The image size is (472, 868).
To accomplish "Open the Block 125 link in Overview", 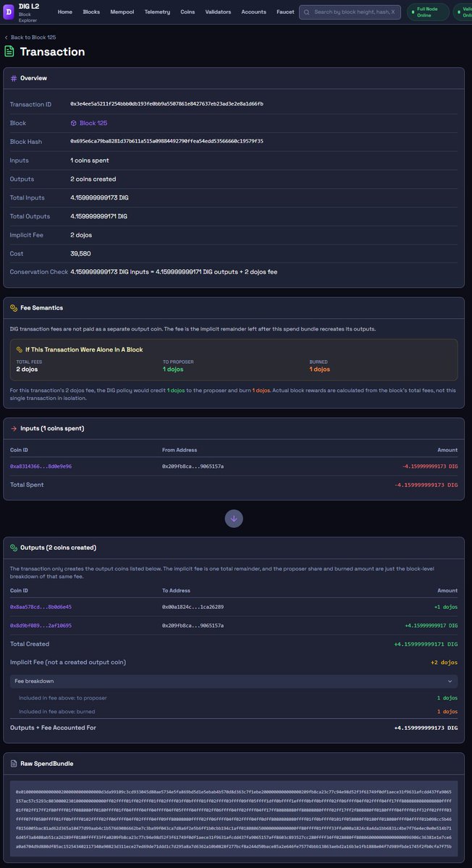I will click(x=88, y=123).
